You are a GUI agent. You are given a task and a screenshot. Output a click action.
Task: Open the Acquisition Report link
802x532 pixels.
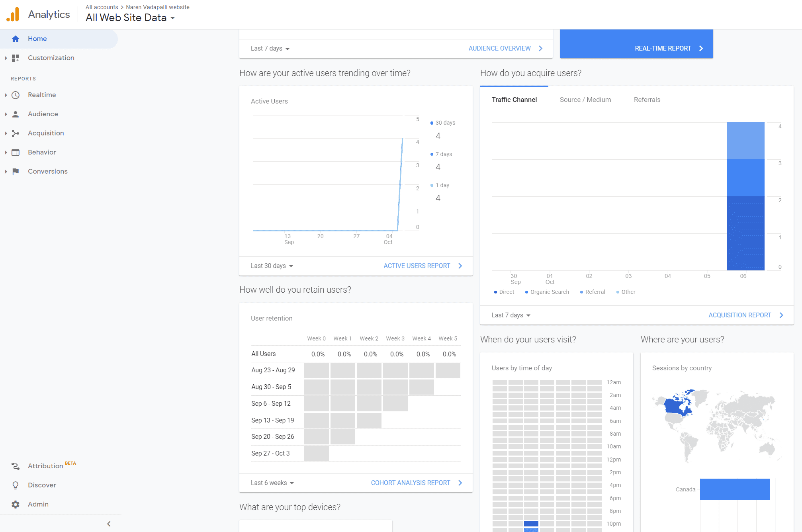pyautogui.click(x=739, y=315)
